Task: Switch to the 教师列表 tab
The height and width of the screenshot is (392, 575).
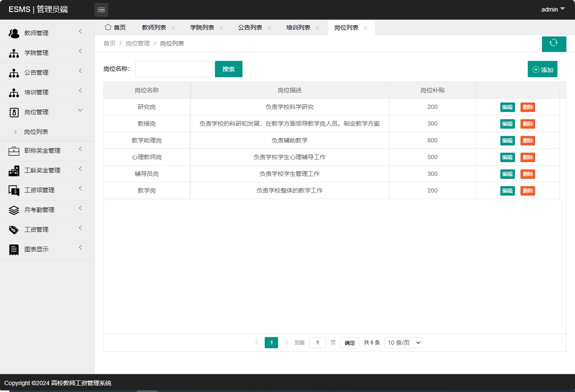Action: coord(154,27)
